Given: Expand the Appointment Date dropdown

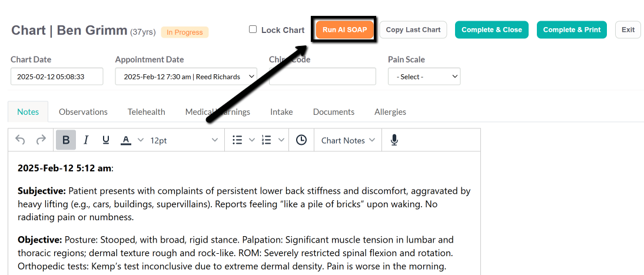Looking at the screenshot, I should pos(186,77).
